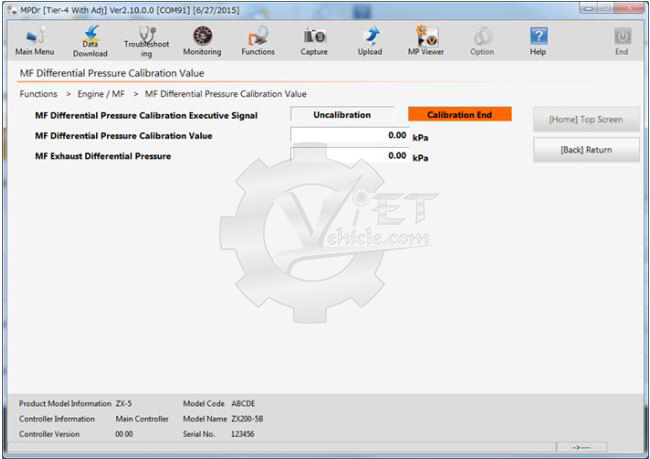Open the Functions toolbar icon
The height and width of the screenshot is (459, 650).
[258, 41]
